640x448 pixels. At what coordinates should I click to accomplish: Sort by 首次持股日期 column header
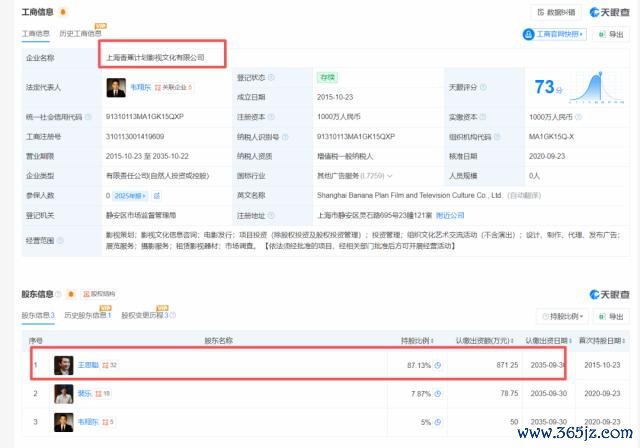pyautogui.click(x=602, y=340)
